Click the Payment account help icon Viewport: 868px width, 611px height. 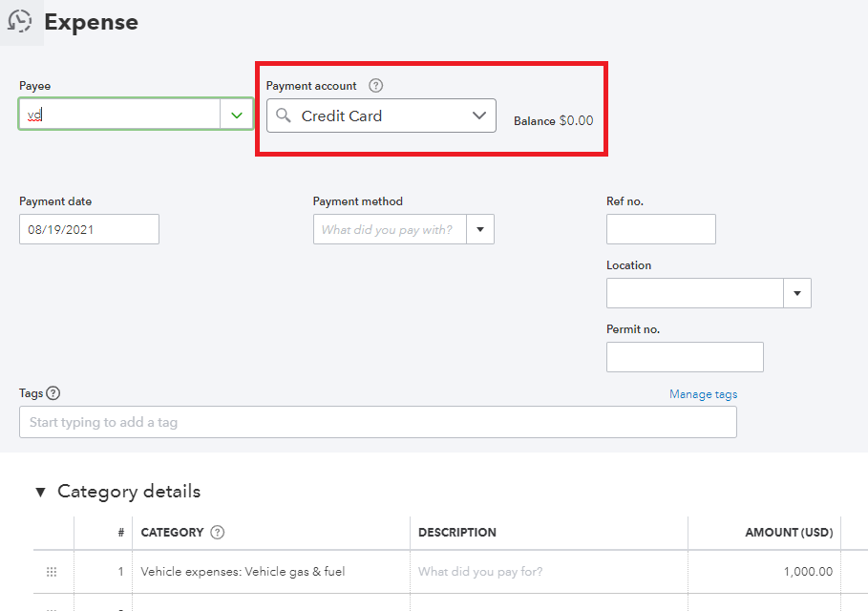(376, 86)
